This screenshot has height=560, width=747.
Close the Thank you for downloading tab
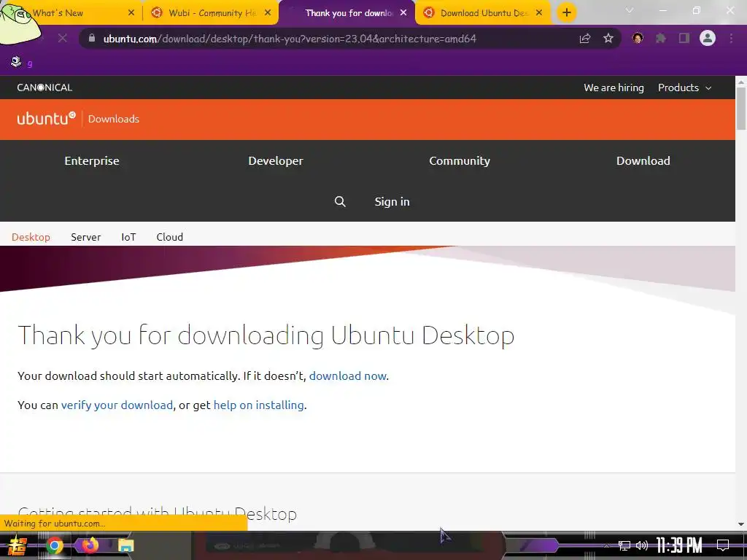403,13
